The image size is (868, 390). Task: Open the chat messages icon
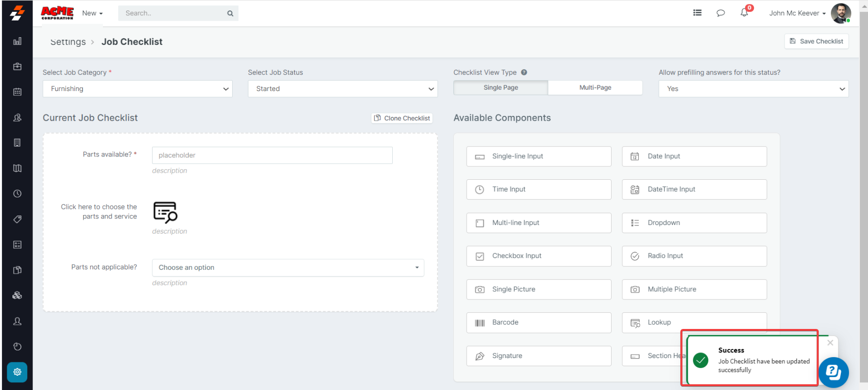pos(720,13)
